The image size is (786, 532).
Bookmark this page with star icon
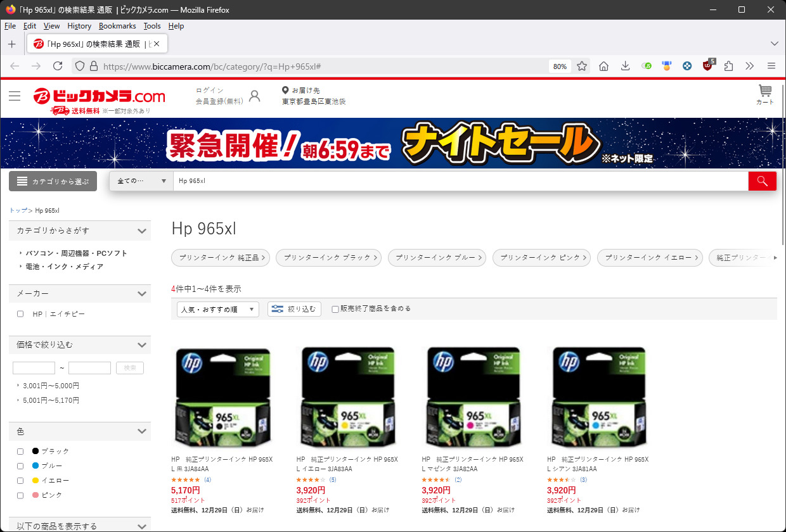(582, 66)
